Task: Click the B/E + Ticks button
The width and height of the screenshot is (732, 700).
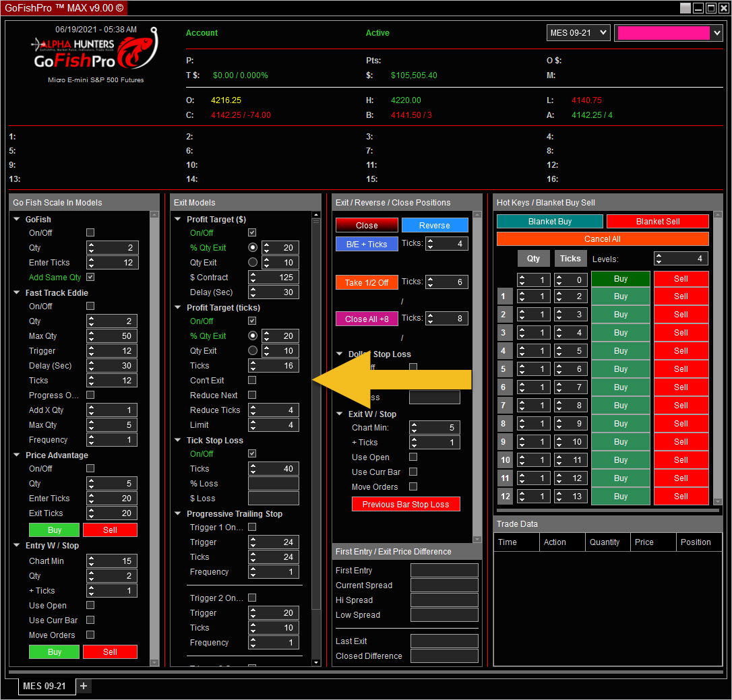Action: pyautogui.click(x=367, y=244)
